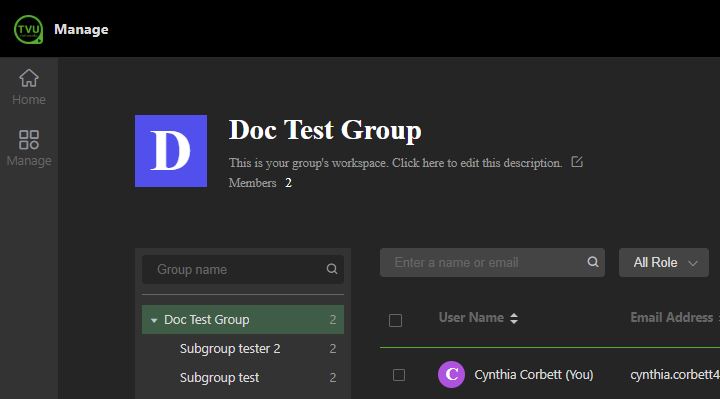This screenshot has width=720, height=399.
Task: Click the TVU logo icon
Action: click(x=28, y=29)
